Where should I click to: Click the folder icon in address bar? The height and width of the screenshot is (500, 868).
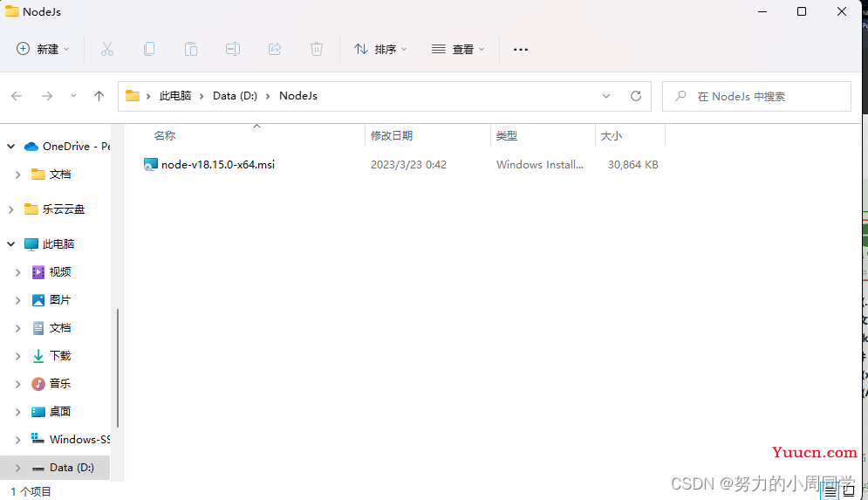(x=133, y=96)
